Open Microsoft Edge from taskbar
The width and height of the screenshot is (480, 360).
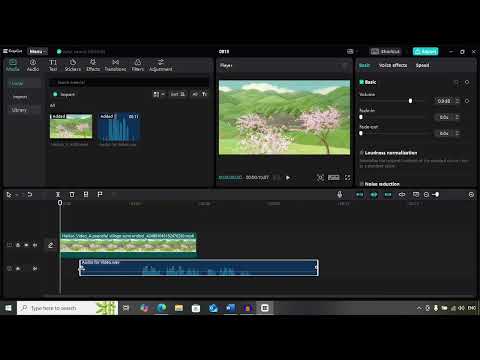tap(161, 308)
